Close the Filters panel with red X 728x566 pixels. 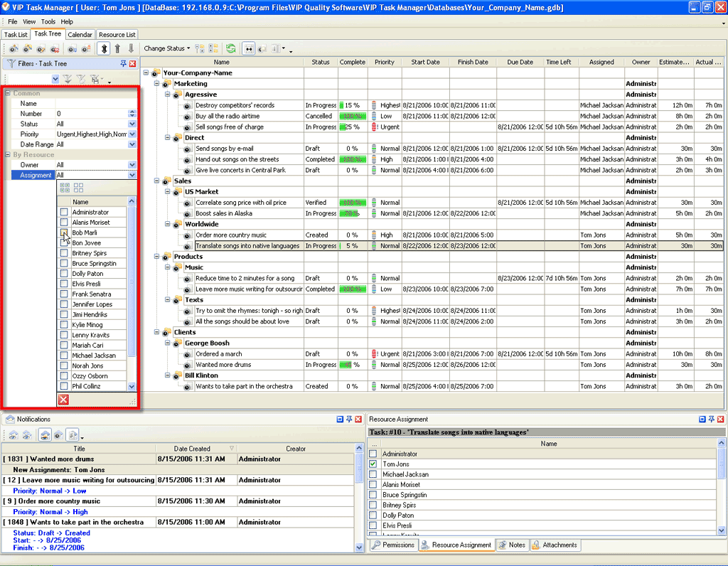[x=132, y=63]
